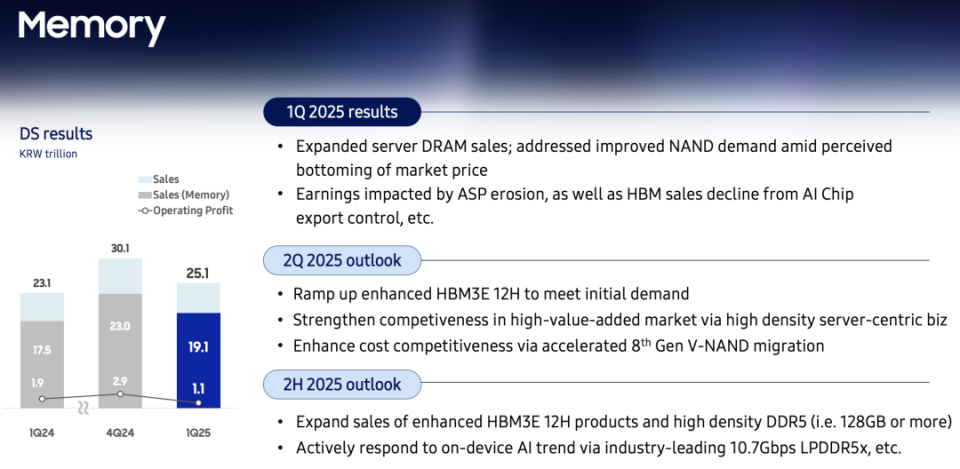
Task: Click the 30.1 total above 4Q24 bar
Action: click(120, 249)
